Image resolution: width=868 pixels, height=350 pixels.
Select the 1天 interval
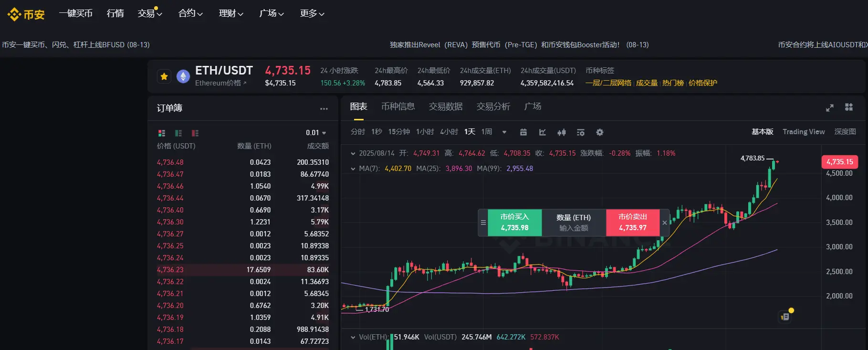tap(470, 132)
